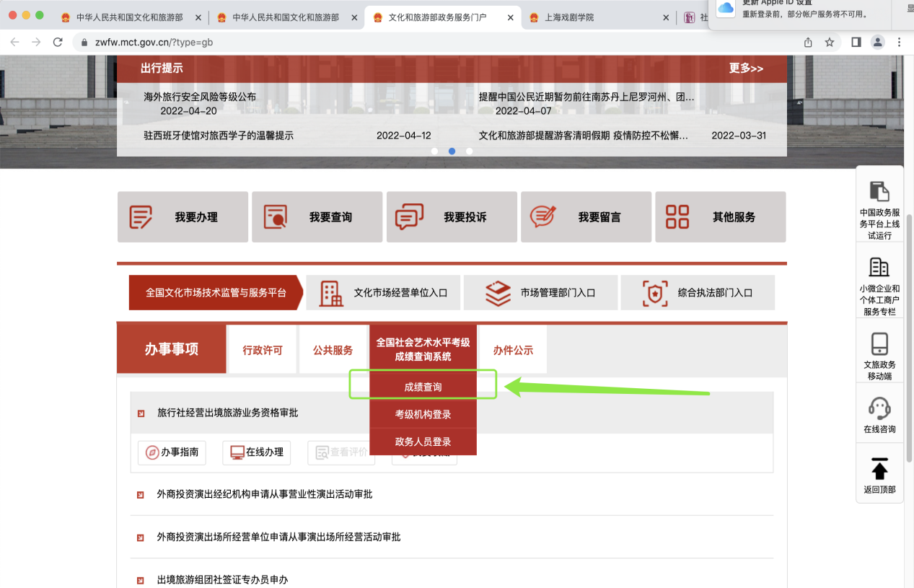This screenshot has width=914, height=588.
Task: Switch to the 公共服务 tab
Action: [x=333, y=351]
